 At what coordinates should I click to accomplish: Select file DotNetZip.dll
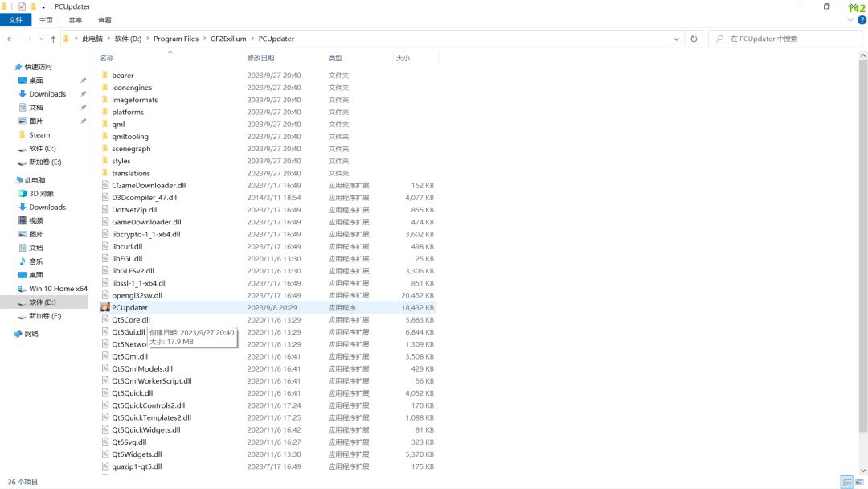[x=134, y=210]
